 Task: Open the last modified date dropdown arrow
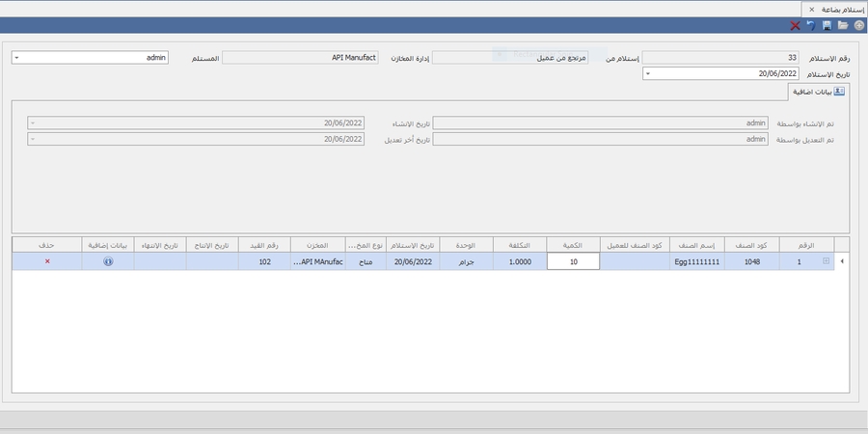coord(33,139)
